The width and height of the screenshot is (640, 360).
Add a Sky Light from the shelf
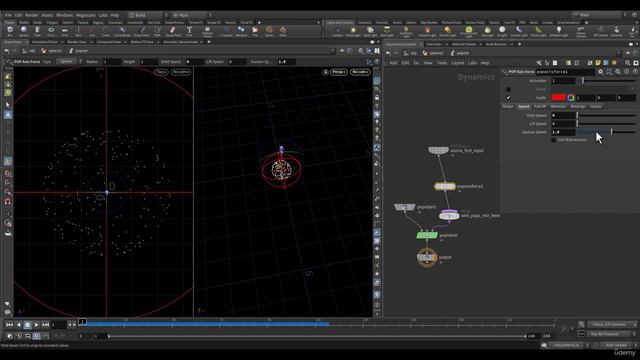(x=487, y=31)
